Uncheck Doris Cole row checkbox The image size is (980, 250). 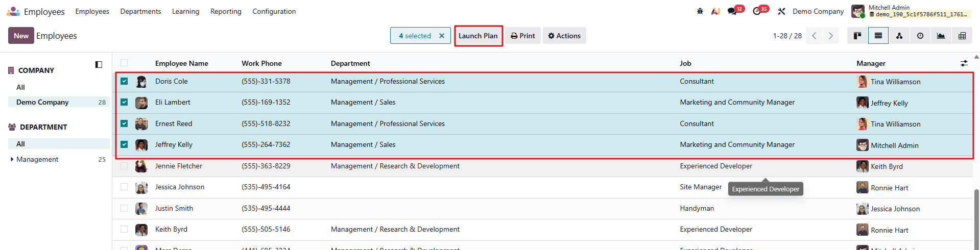[x=124, y=81]
